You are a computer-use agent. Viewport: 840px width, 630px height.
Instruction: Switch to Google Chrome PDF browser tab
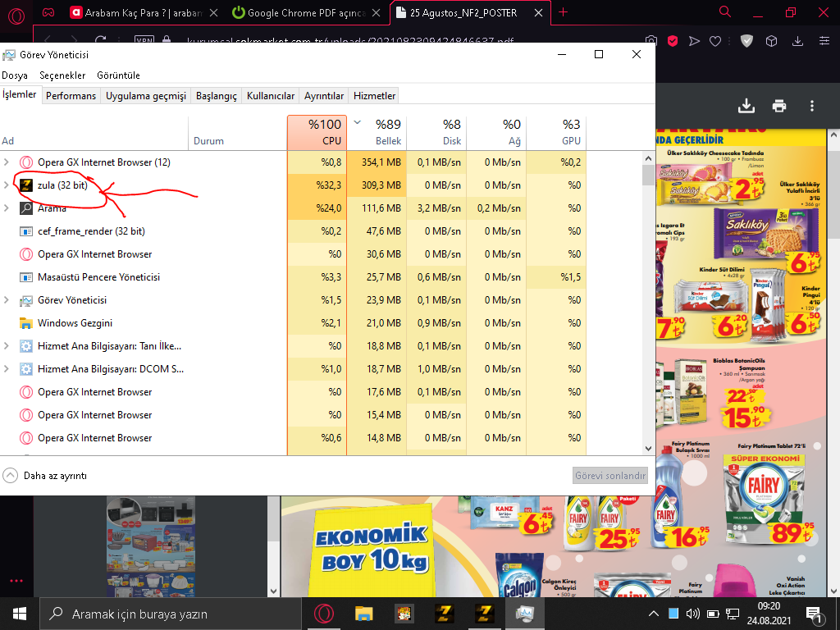click(306, 13)
